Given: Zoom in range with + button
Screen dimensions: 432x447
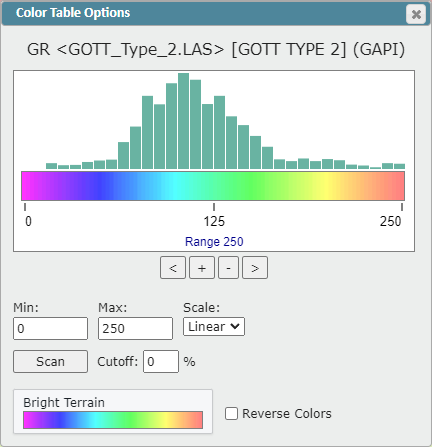Looking at the screenshot, I should [x=202, y=268].
